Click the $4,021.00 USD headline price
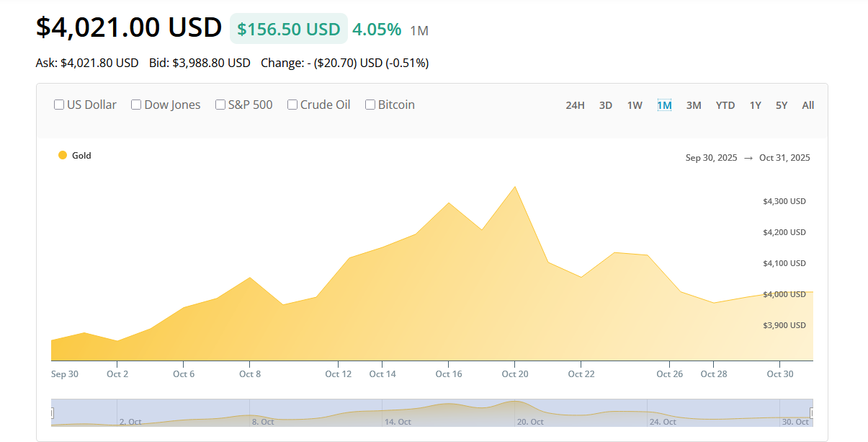Viewport: 868px width, 442px height. [x=129, y=27]
